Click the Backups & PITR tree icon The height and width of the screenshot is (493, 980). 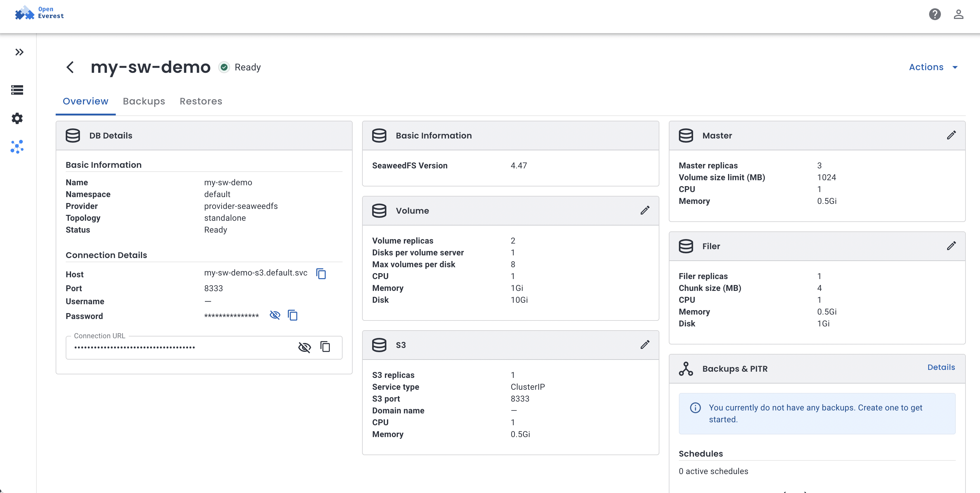(x=686, y=369)
